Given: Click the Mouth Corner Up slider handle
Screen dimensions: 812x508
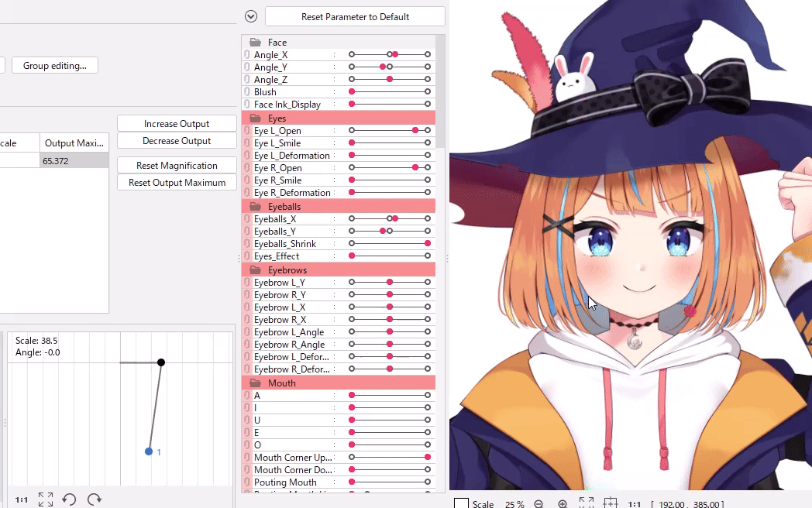Looking at the screenshot, I should tap(428, 457).
